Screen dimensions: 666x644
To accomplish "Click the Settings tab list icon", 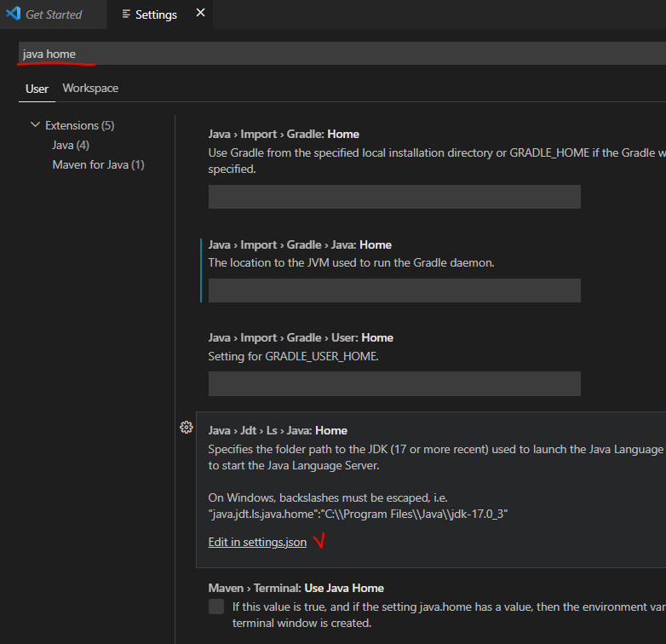I will [126, 14].
